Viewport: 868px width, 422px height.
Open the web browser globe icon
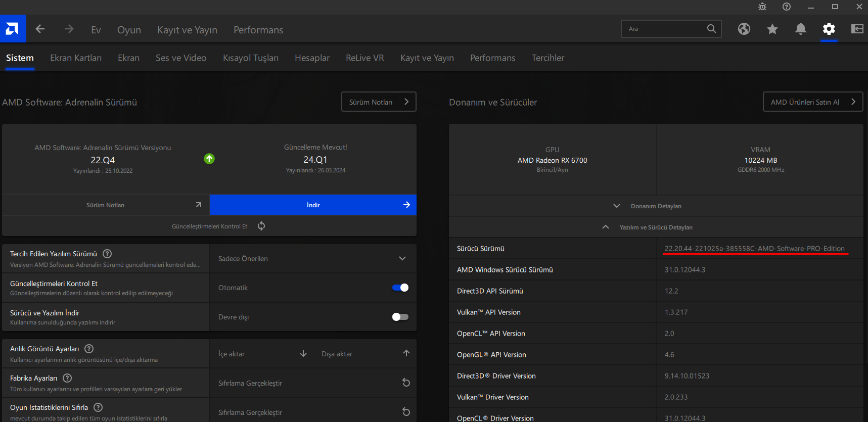744,29
